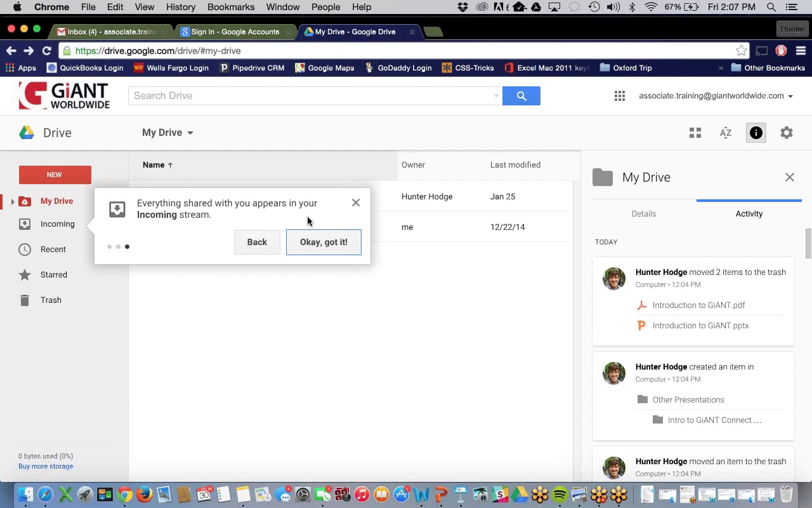
Task: Open Drive settings gear
Action: tap(787, 133)
